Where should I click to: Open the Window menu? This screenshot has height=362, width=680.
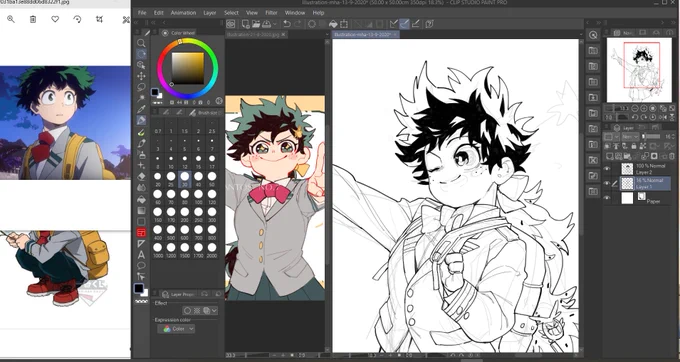tap(294, 13)
